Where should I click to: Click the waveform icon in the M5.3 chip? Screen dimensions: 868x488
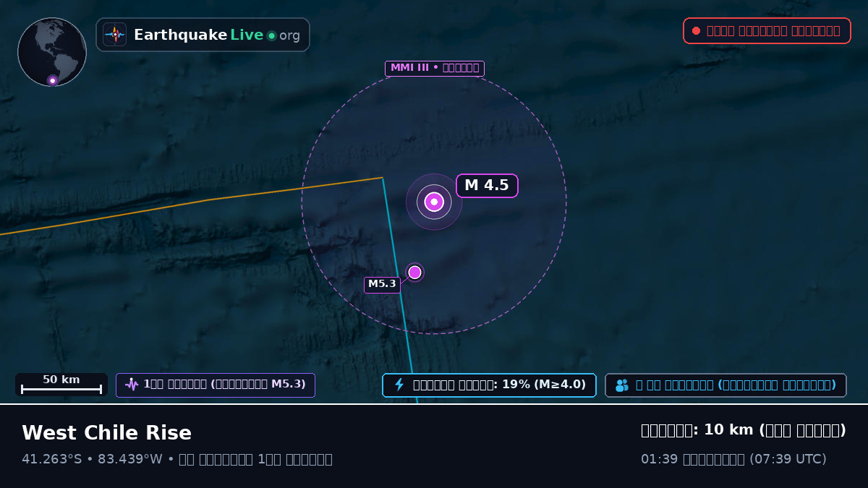132,385
